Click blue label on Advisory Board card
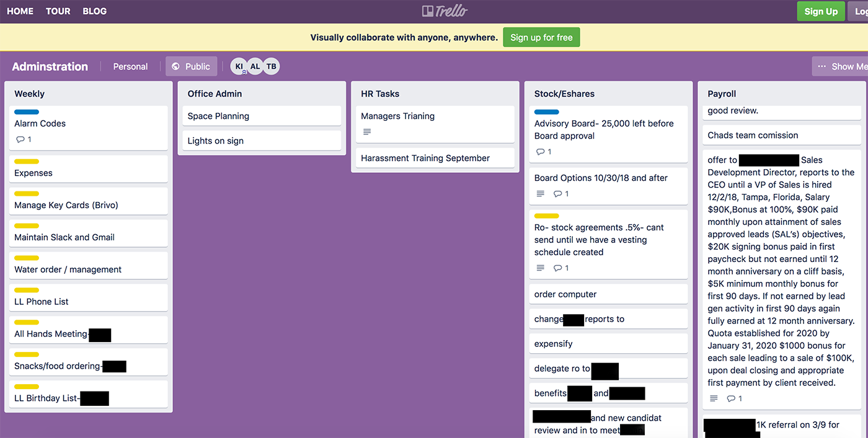The height and width of the screenshot is (438, 868). point(547,112)
